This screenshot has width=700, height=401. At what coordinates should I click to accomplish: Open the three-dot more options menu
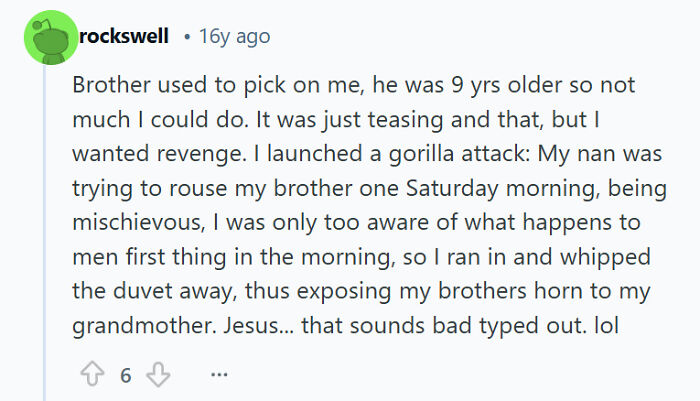coord(219,376)
